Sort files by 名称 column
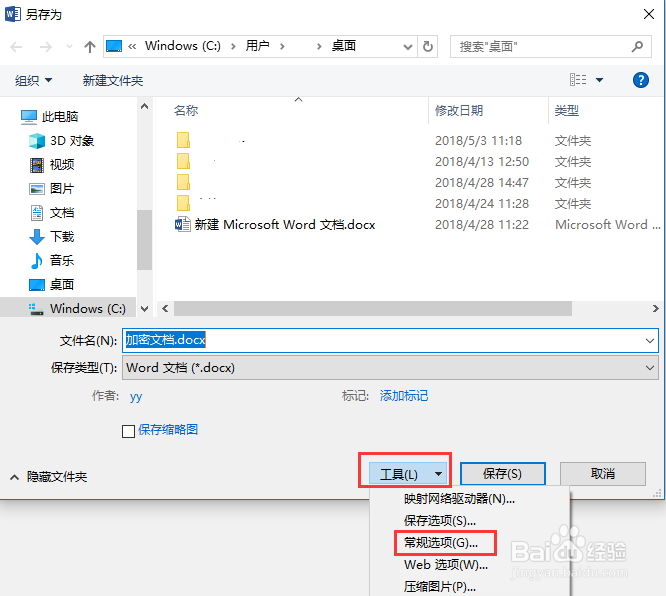Image resolution: width=666 pixels, height=596 pixels. (x=186, y=110)
